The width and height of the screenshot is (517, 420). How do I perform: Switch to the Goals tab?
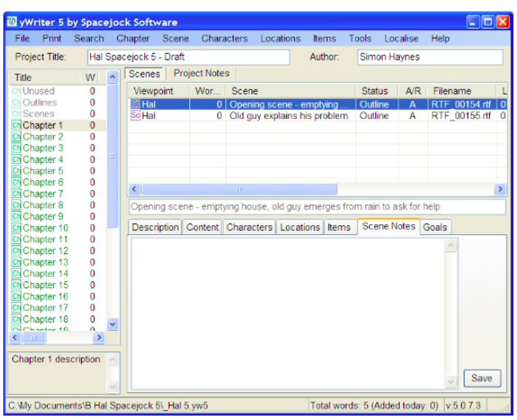435,227
